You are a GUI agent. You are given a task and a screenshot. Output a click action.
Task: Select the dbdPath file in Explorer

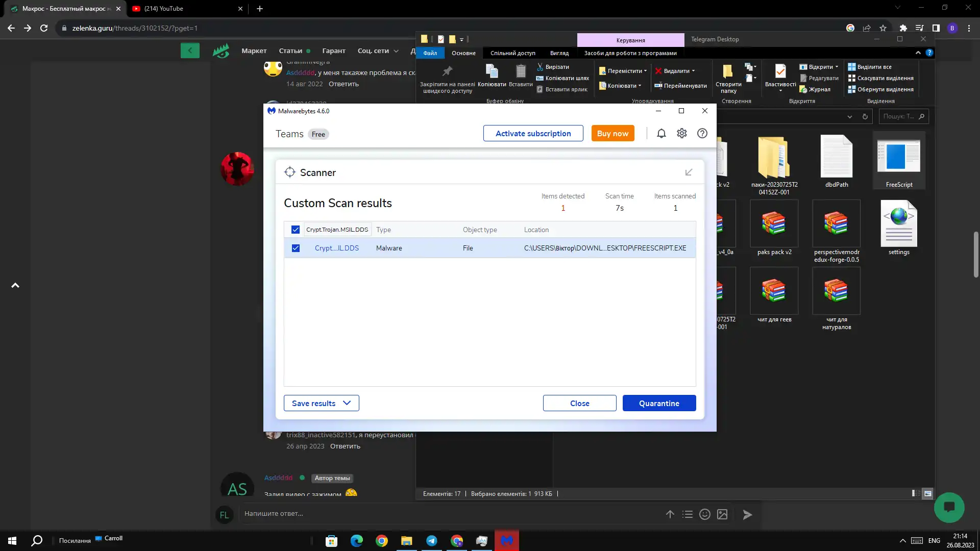(837, 161)
